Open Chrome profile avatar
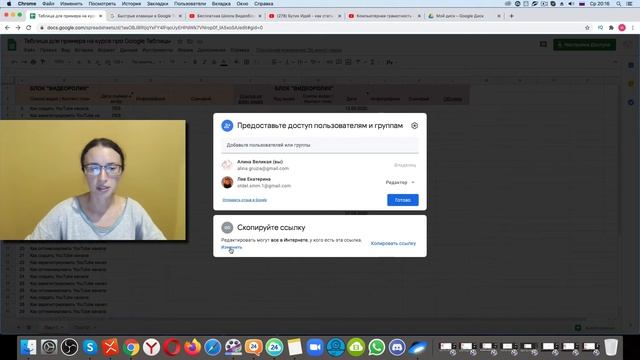Screen dimensions: 640x360 pyautogui.click(x=622, y=28)
